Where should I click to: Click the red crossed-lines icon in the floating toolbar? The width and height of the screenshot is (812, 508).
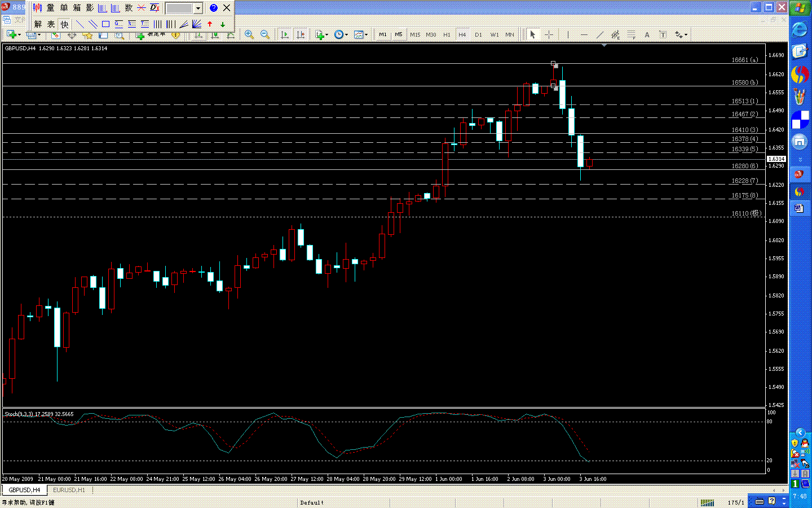click(x=141, y=8)
